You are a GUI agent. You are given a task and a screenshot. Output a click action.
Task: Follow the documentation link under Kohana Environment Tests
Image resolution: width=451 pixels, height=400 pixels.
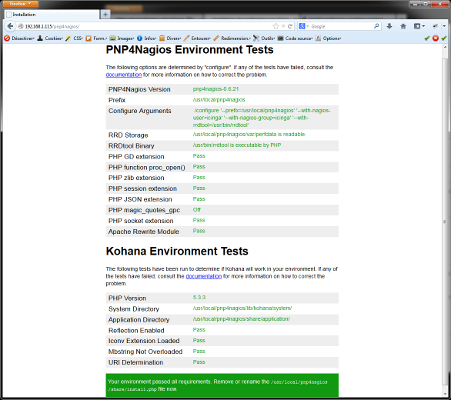point(204,276)
